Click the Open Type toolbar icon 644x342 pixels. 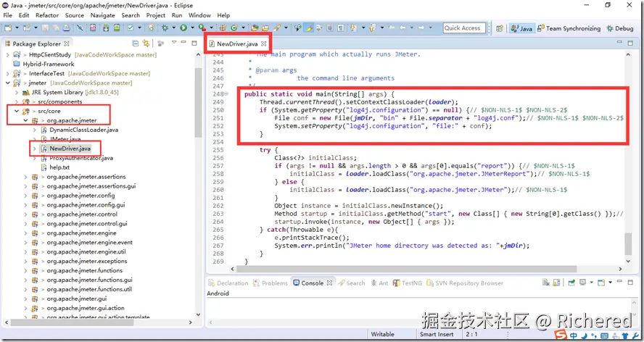[255, 28]
